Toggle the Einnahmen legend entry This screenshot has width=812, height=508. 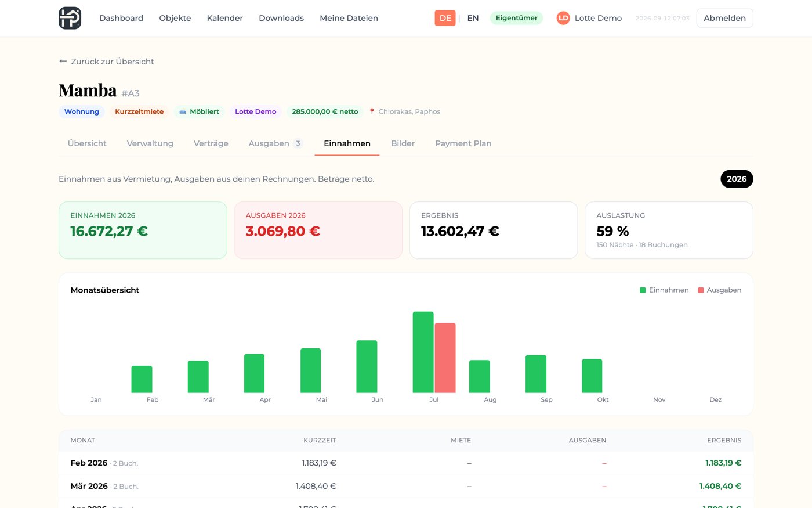point(664,290)
